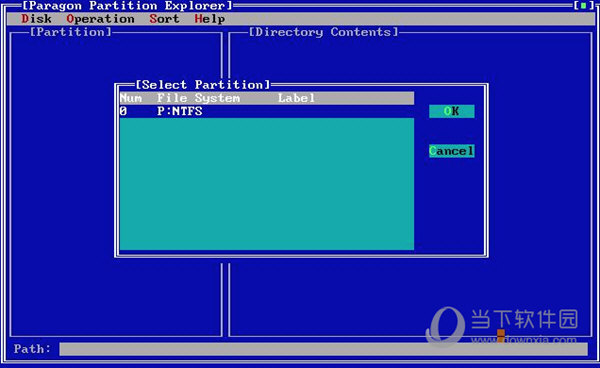The image size is (600, 368).
Task: Open the www.downxia.com watermark link
Action: (x=523, y=339)
